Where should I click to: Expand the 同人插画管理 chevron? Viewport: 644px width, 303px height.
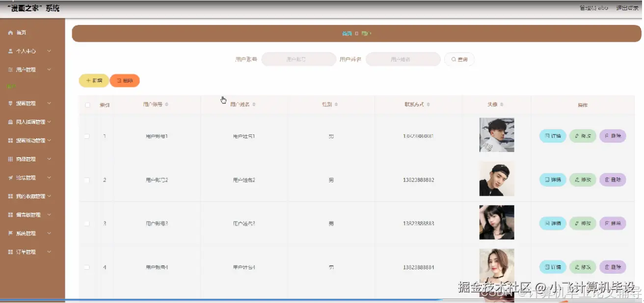(x=49, y=122)
